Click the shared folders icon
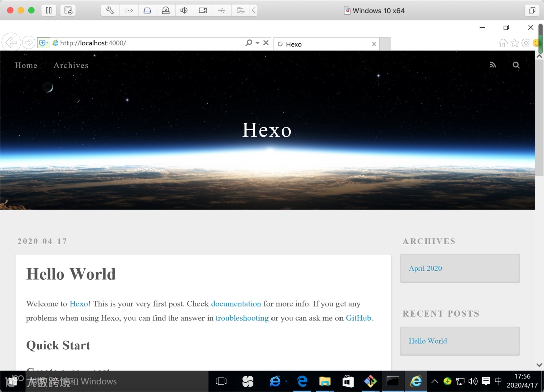544x392 pixels. click(240, 10)
